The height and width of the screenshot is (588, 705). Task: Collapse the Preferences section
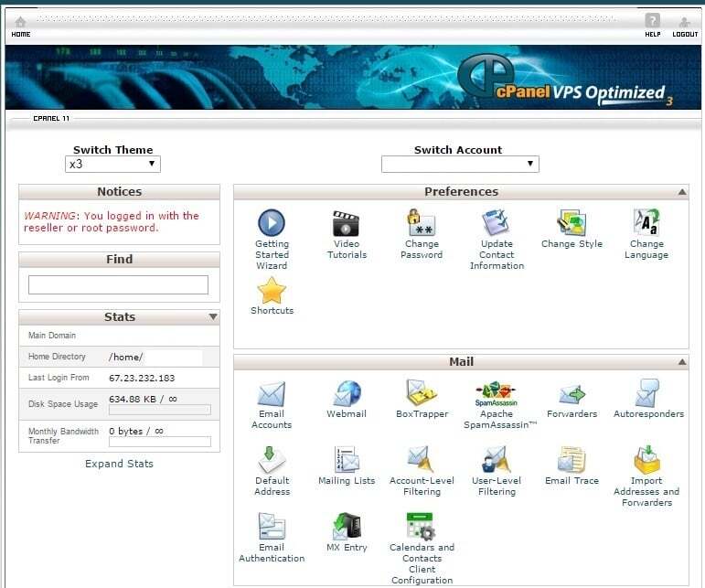point(682,192)
